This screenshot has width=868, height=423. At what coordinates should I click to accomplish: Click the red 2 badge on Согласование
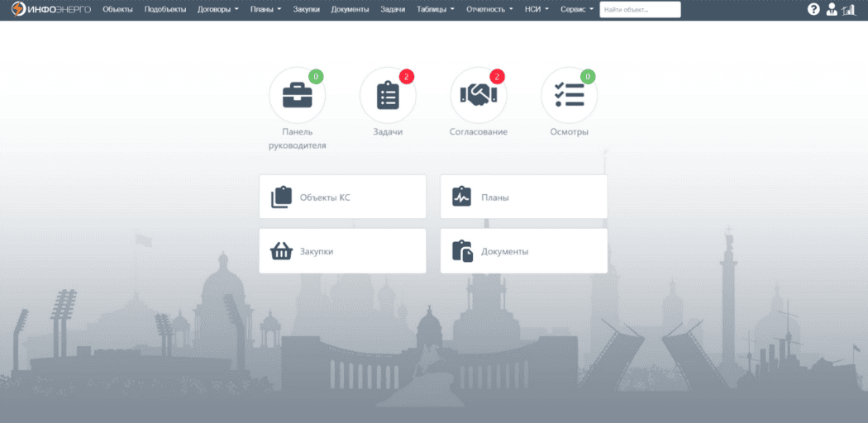pos(497,77)
